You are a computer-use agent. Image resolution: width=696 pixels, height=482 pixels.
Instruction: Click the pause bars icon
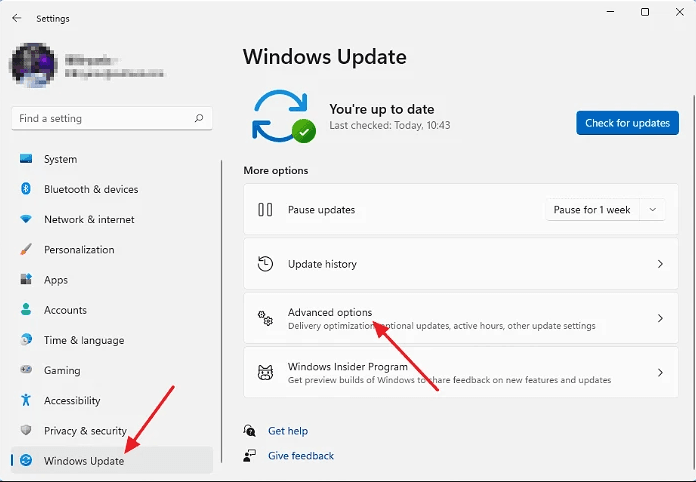[265, 209]
